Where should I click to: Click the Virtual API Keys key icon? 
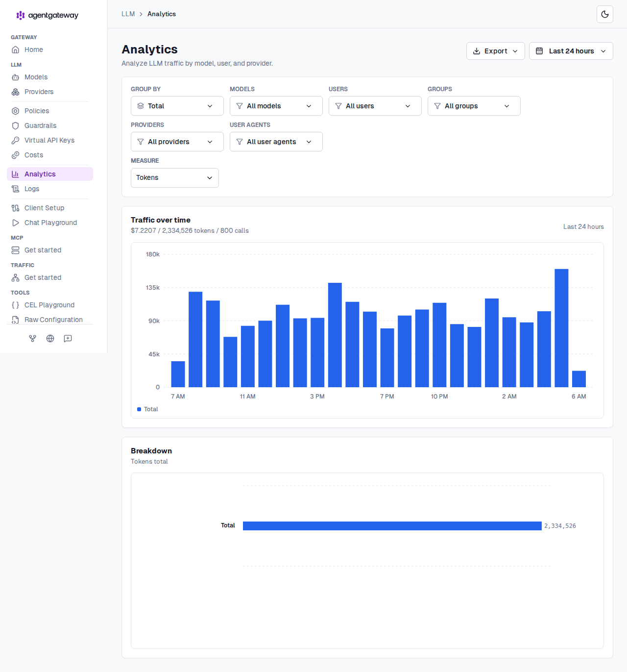point(16,140)
